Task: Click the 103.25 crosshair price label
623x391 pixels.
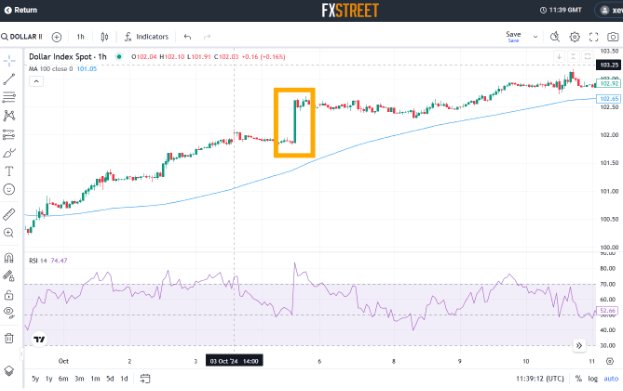Action: click(x=609, y=65)
